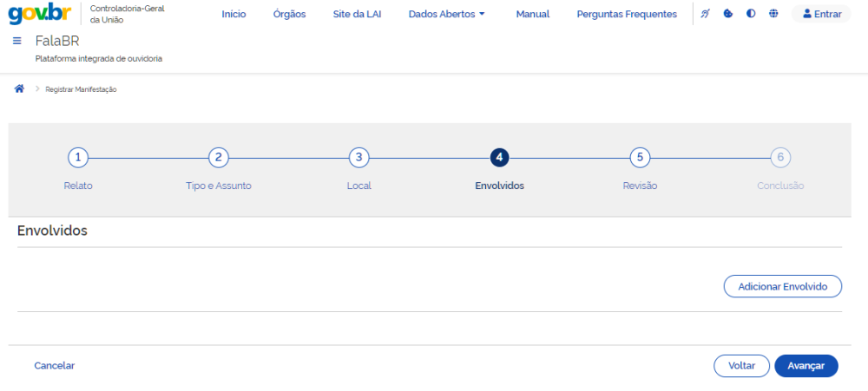Open Perguntas Frequentes page

pyautogui.click(x=627, y=14)
